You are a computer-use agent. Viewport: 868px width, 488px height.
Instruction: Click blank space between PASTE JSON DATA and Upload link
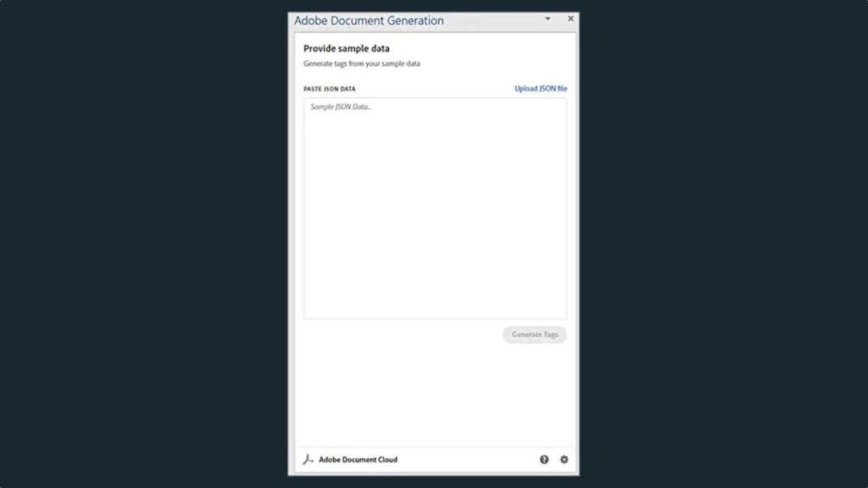(x=435, y=88)
